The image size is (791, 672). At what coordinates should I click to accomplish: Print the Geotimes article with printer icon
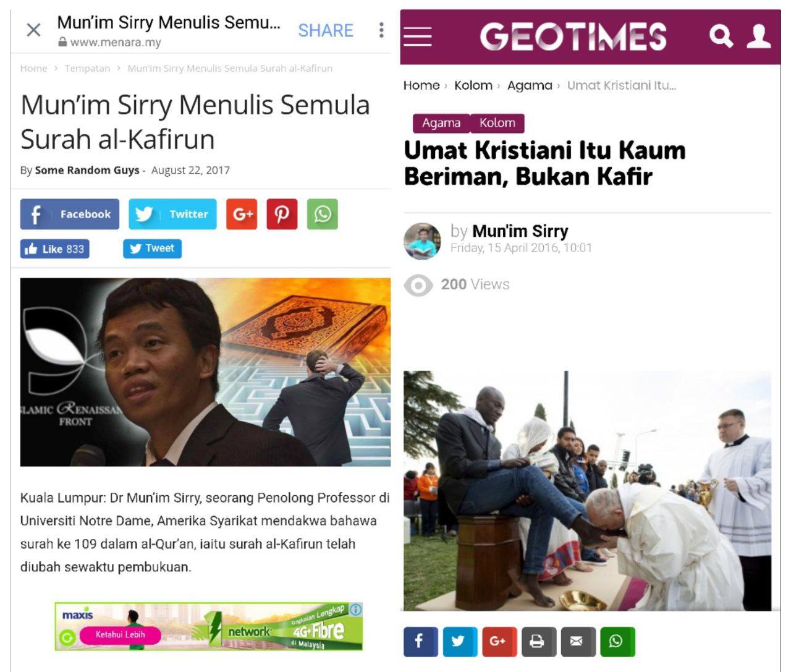tap(537, 641)
